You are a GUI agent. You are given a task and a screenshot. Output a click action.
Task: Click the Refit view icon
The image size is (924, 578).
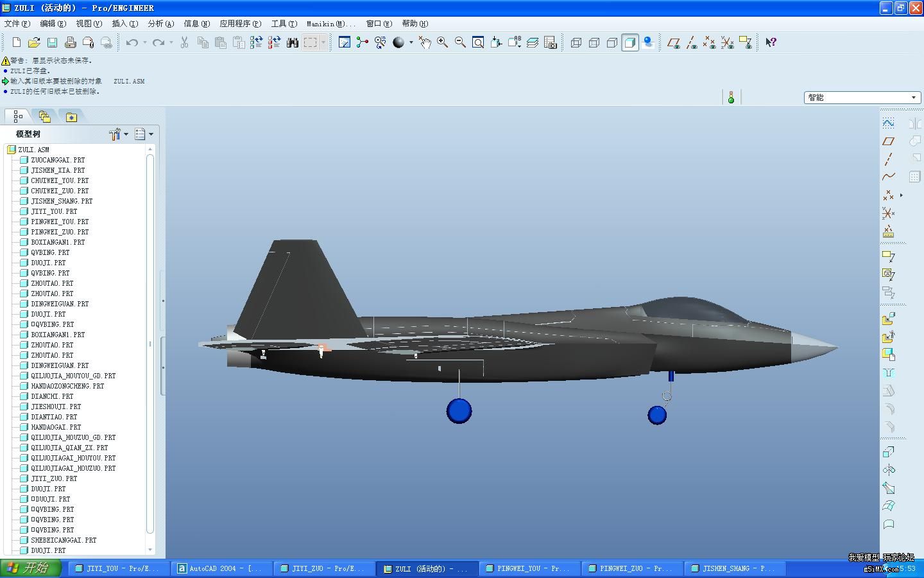point(479,42)
